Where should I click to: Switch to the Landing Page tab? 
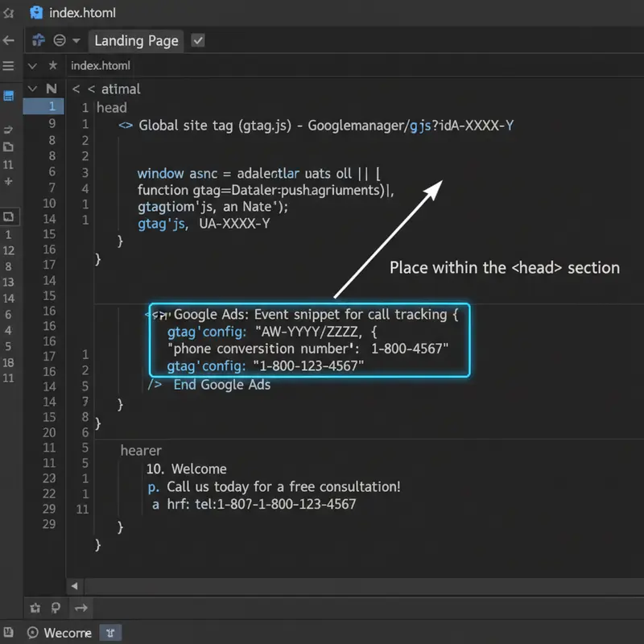point(136,40)
